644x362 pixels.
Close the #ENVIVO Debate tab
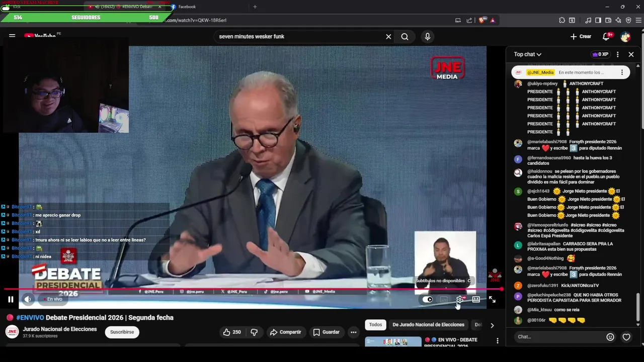pyautogui.click(x=160, y=7)
